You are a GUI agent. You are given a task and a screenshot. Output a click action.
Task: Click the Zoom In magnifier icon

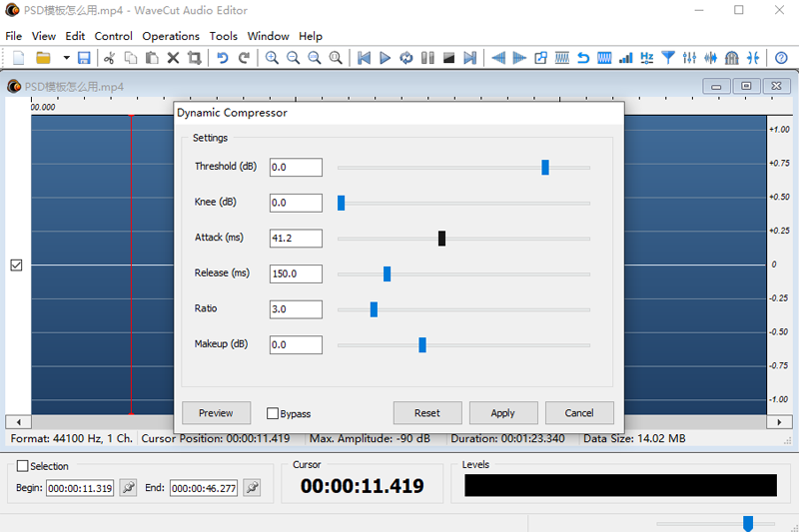click(x=272, y=58)
